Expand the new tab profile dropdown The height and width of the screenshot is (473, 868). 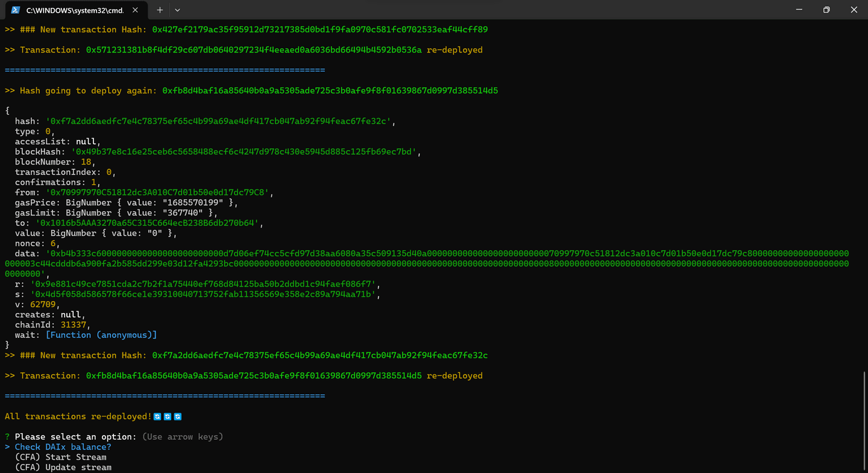177,10
